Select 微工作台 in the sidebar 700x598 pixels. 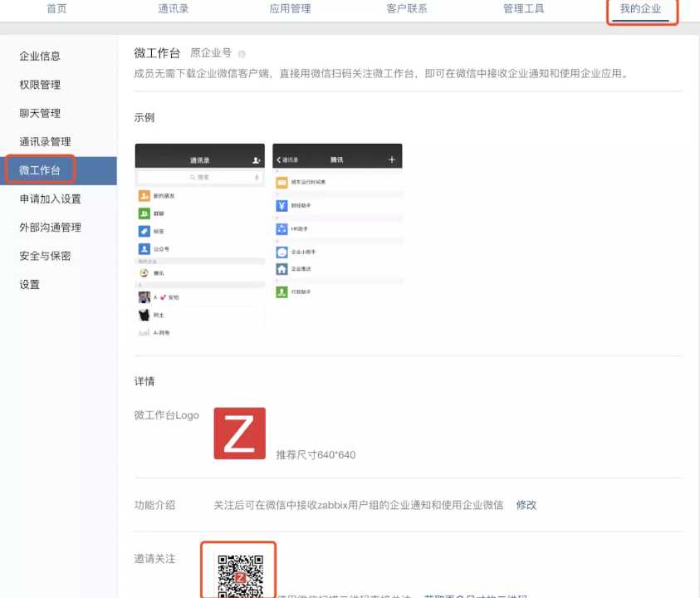click(x=58, y=170)
